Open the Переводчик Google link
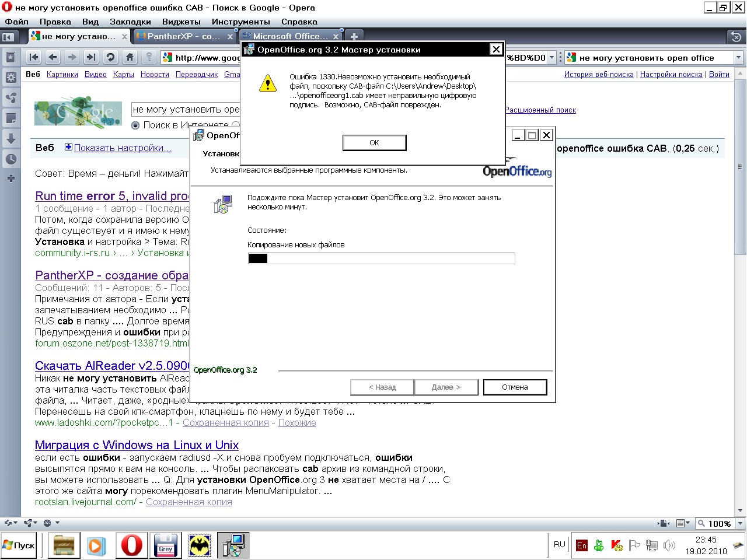 (x=197, y=75)
